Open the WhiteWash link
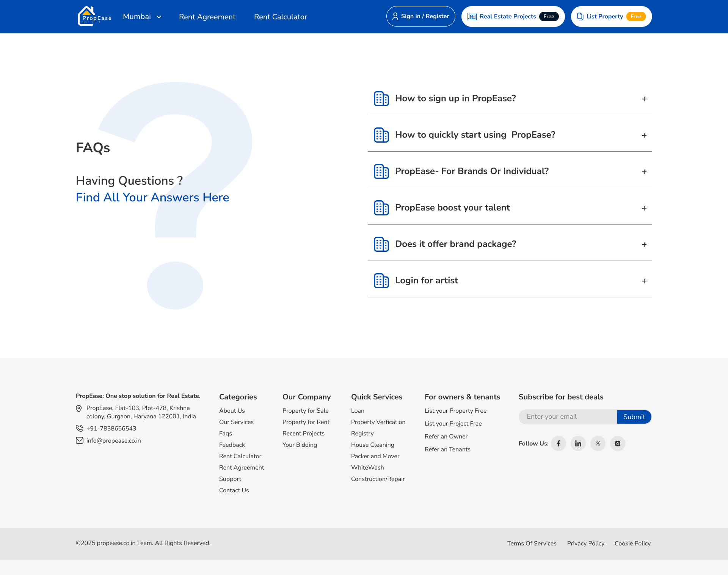728x575 pixels. [x=367, y=467]
